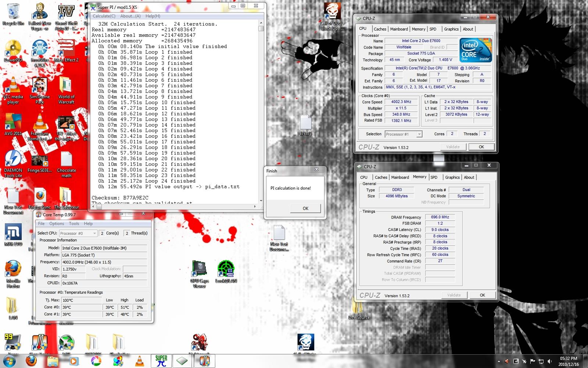This screenshot has width=588, height=368.
Task: Click Validate button in top CPU-Z window
Action: [453, 147]
